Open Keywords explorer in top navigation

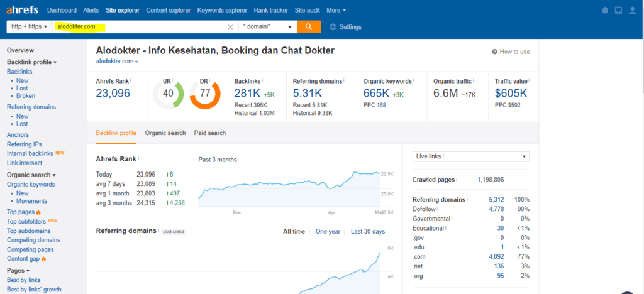coord(222,10)
